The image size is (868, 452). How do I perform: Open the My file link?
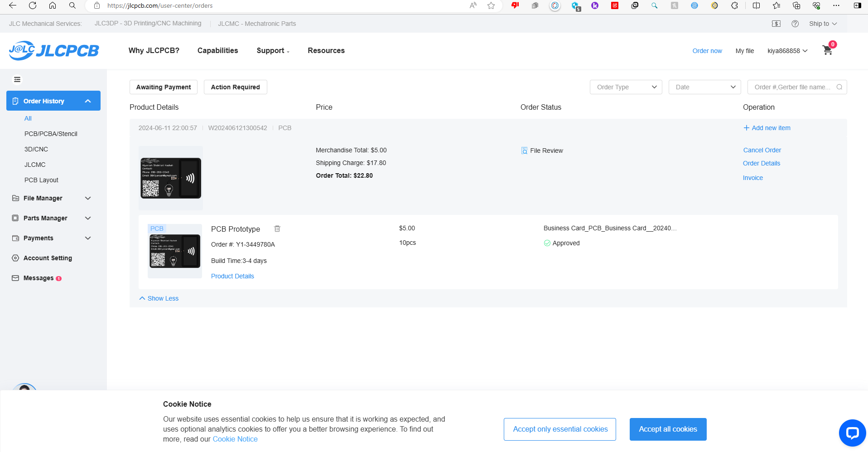click(745, 51)
